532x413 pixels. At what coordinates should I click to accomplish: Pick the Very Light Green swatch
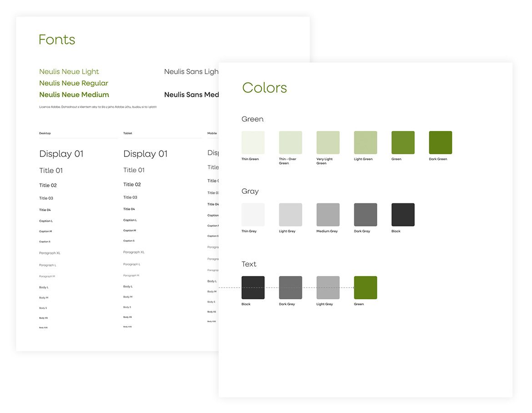click(328, 142)
